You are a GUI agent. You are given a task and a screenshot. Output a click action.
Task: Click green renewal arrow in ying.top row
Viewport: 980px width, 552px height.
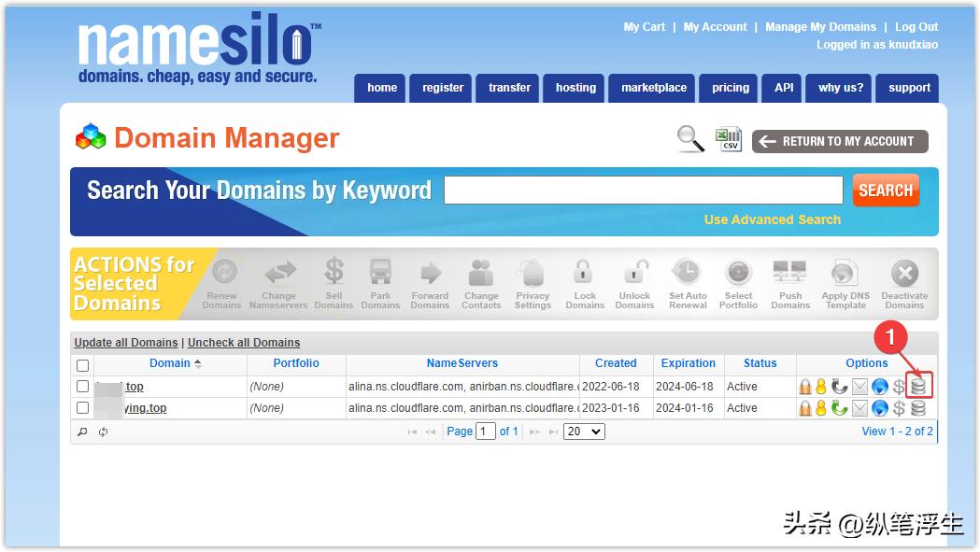[839, 408]
